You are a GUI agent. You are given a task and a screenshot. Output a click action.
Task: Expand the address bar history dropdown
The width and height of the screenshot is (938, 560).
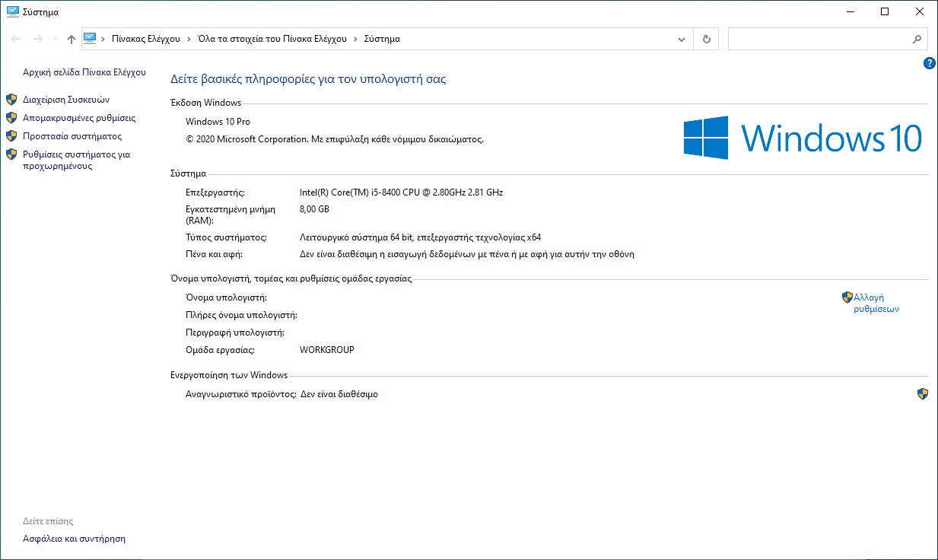tap(682, 39)
